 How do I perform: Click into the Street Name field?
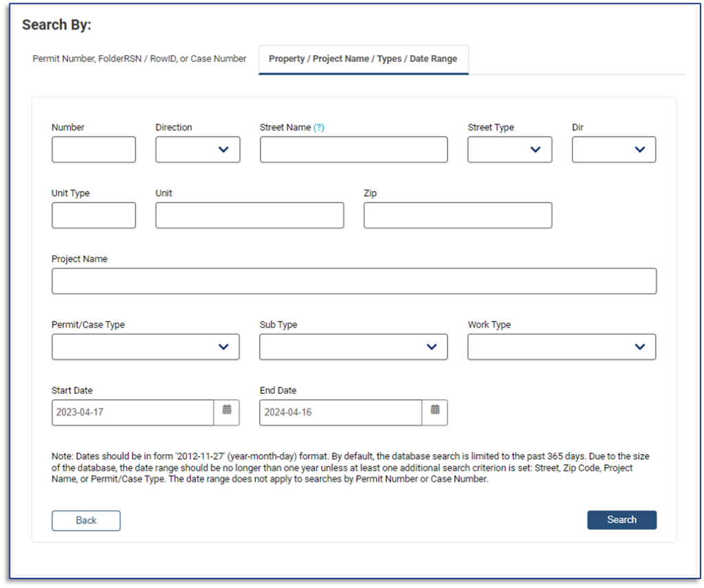pos(353,150)
